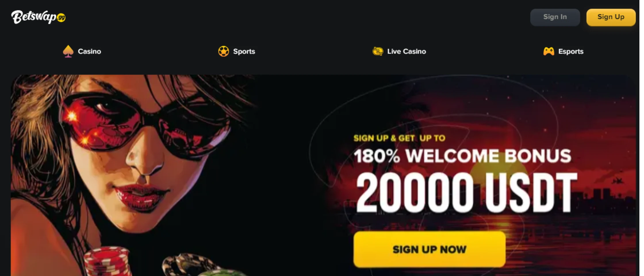Image resolution: width=644 pixels, height=276 pixels.
Task: Click the Sign In button
Action: pyautogui.click(x=555, y=17)
